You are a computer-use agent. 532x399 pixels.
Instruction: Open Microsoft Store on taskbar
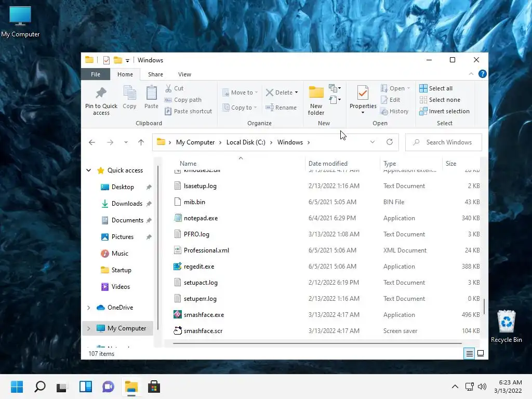pos(154,387)
